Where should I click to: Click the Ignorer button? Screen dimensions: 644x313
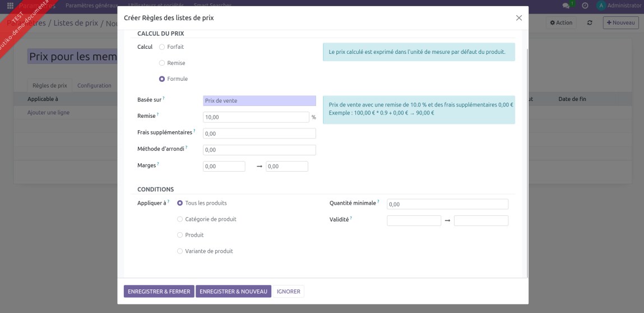click(x=288, y=292)
